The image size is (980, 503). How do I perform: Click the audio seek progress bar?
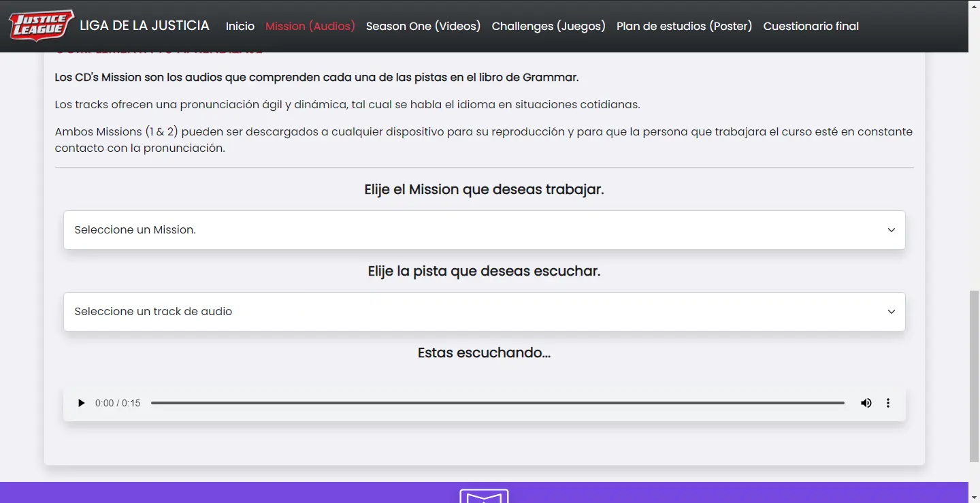click(x=497, y=403)
